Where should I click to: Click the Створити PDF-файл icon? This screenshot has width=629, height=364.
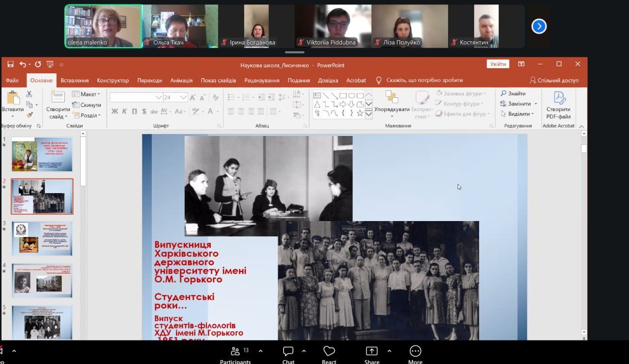(x=559, y=98)
